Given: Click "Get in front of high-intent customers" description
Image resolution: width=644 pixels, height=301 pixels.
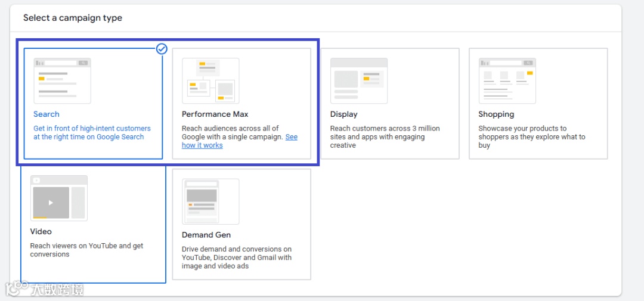Looking at the screenshot, I should pos(92,133).
